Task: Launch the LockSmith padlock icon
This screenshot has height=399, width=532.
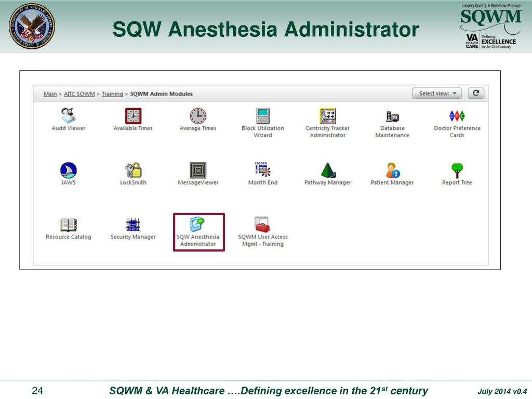Action: tap(133, 170)
